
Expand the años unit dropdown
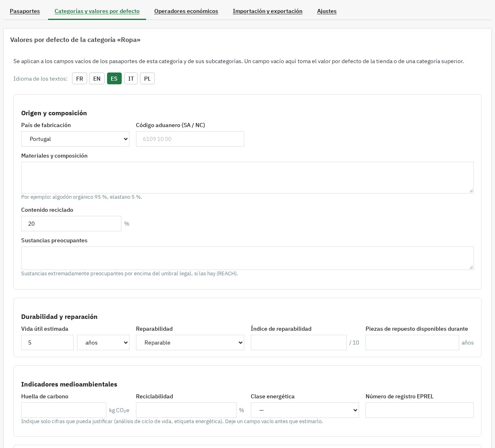103,343
